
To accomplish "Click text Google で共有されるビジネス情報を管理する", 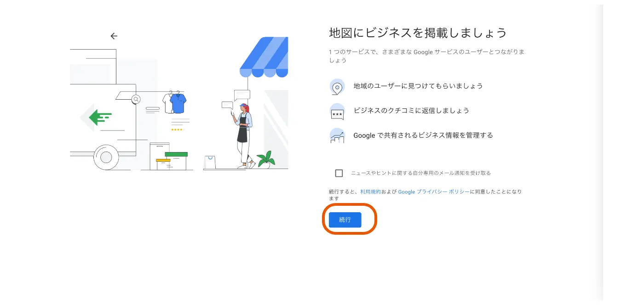I will click(423, 136).
